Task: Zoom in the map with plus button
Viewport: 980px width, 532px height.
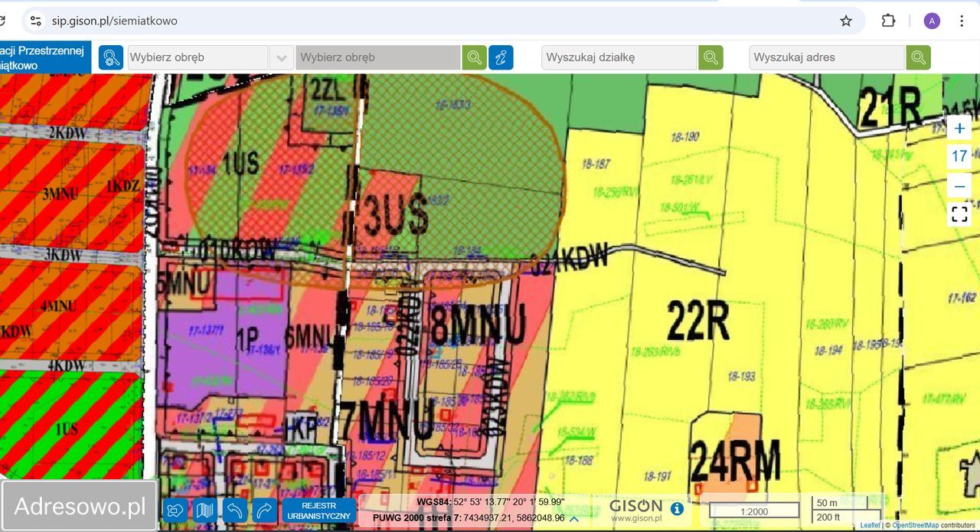Action: pyautogui.click(x=959, y=128)
